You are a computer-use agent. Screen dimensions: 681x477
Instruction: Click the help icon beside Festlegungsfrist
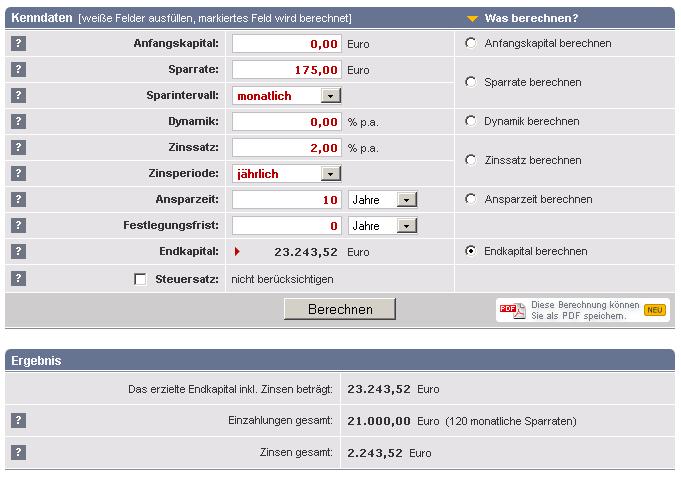click(x=18, y=226)
